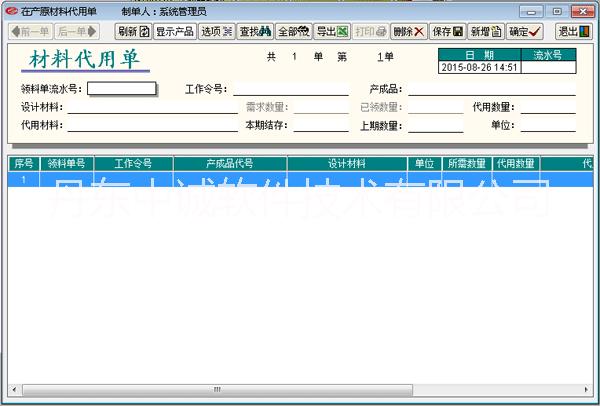Maximize the 在产原材料代用单 window
The width and height of the screenshot is (600, 406).
click(557, 11)
